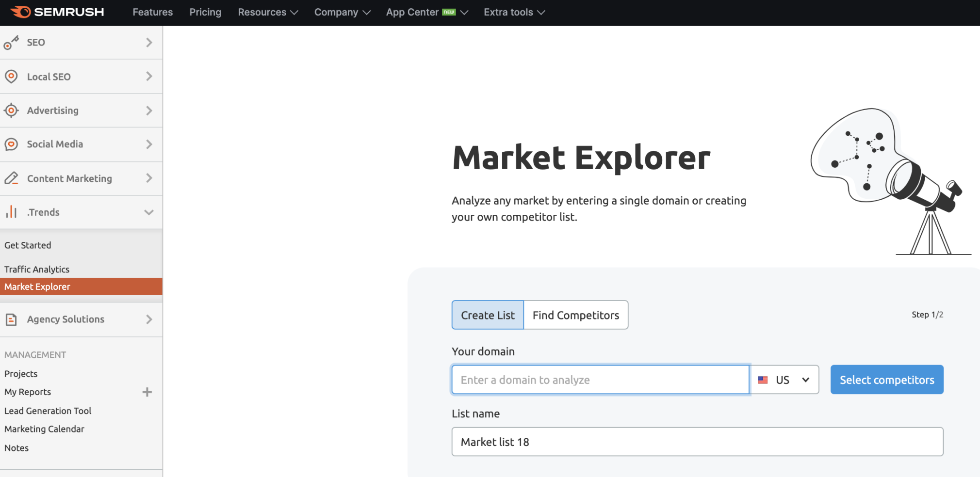Click the Social Media chat icon
The image size is (980, 477).
tap(11, 144)
